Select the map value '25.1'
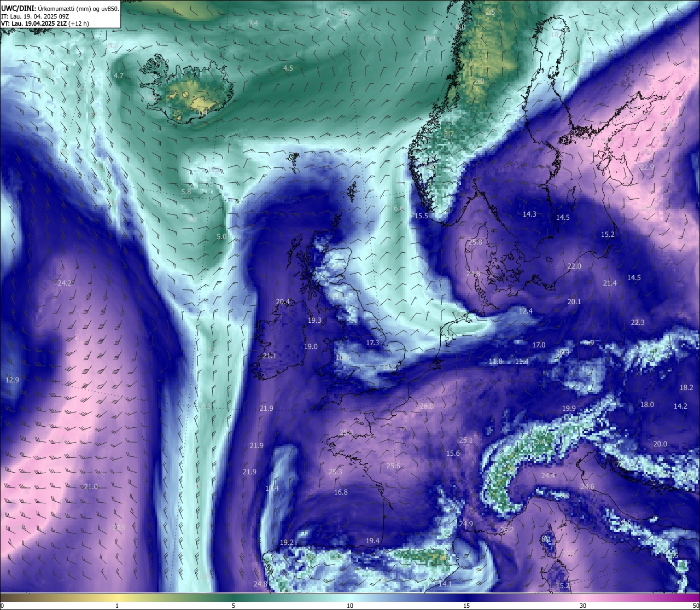Image resolution: width=700 pixels, height=610 pixels. [466, 440]
